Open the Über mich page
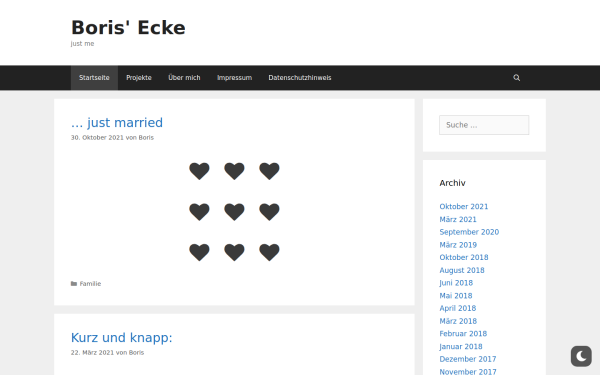The height and width of the screenshot is (375, 600). pos(184,78)
